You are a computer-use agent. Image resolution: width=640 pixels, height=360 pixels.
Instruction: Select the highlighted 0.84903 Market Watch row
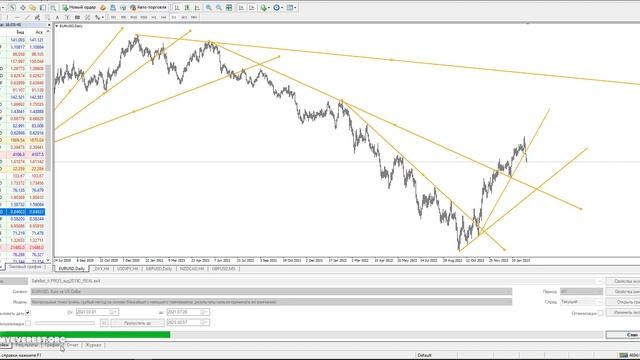(22, 212)
